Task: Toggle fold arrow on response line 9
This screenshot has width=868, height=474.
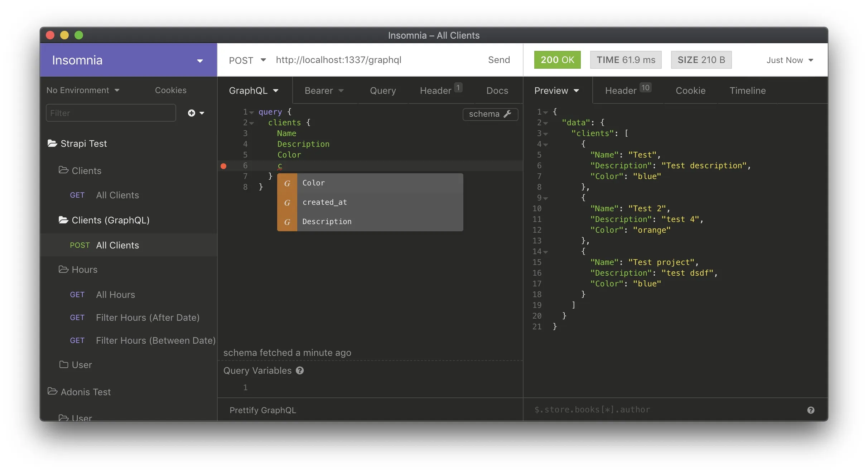Action: tap(546, 198)
